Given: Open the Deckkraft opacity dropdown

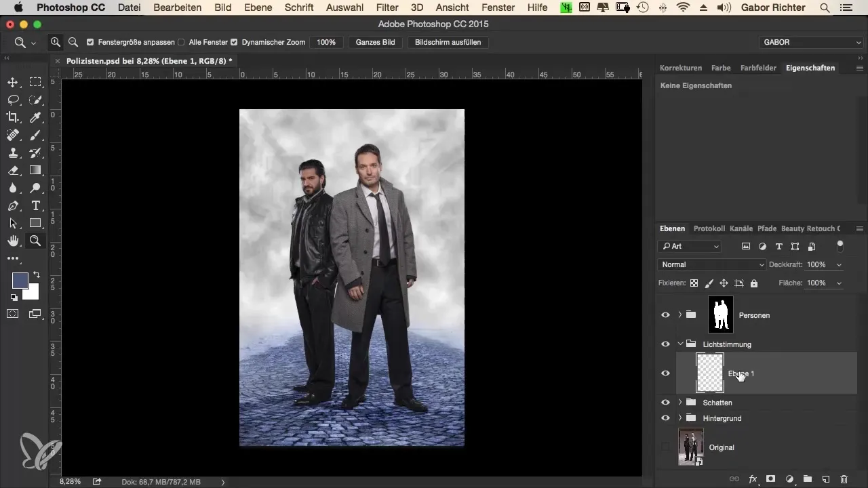Looking at the screenshot, I should [x=840, y=264].
